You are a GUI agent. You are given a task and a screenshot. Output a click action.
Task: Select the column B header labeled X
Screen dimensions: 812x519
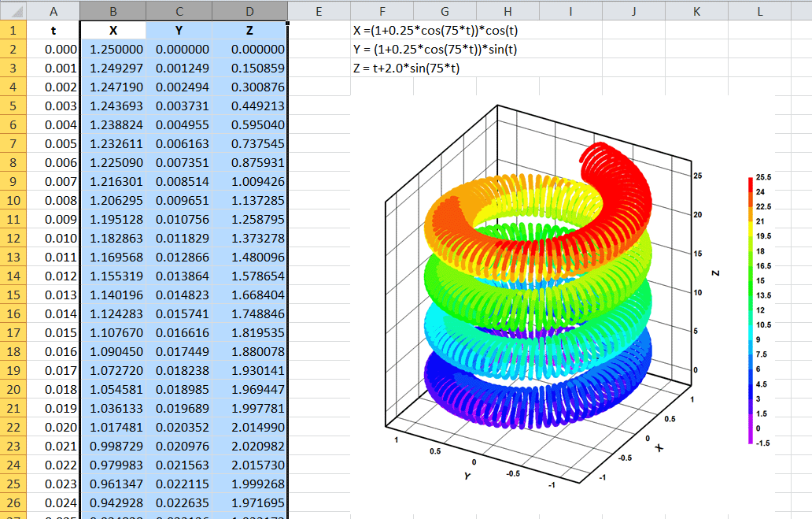click(x=113, y=11)
